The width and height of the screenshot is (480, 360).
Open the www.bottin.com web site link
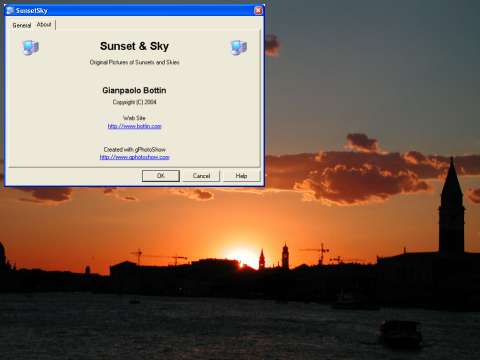click(134, 126)
